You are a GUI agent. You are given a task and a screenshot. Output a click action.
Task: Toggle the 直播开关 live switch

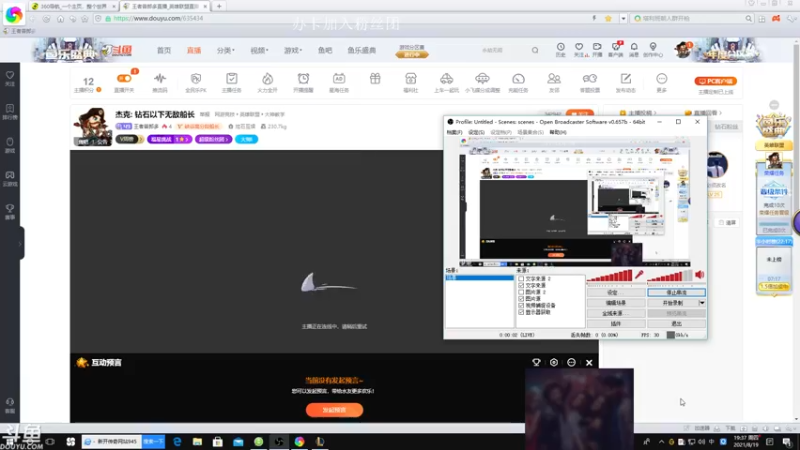point(124,79)
